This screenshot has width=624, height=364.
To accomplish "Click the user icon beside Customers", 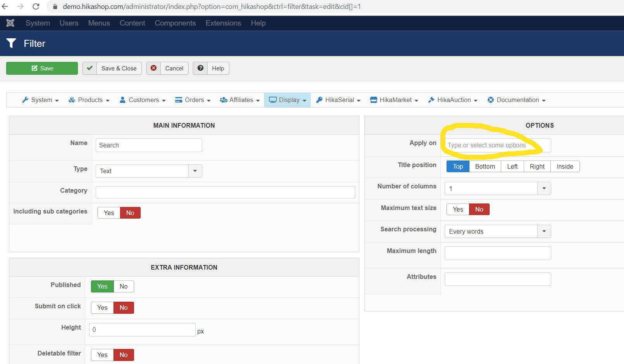I will tap(122, 100).
